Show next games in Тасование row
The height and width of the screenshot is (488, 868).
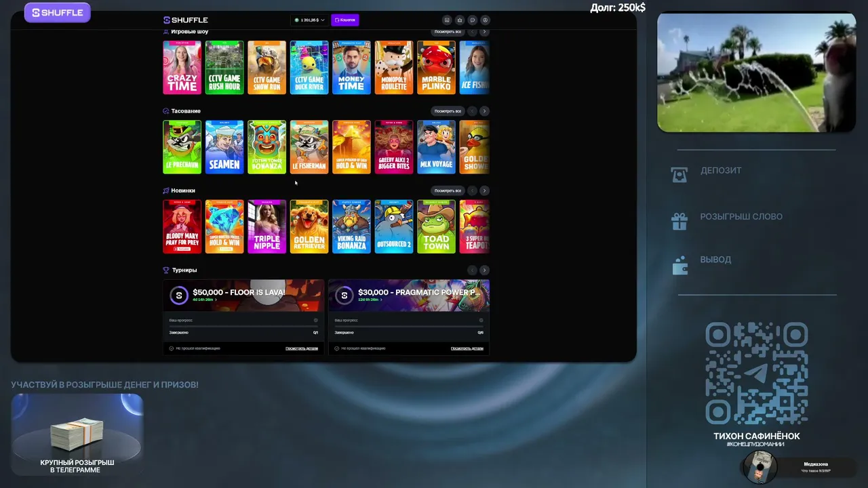point(484,111)
